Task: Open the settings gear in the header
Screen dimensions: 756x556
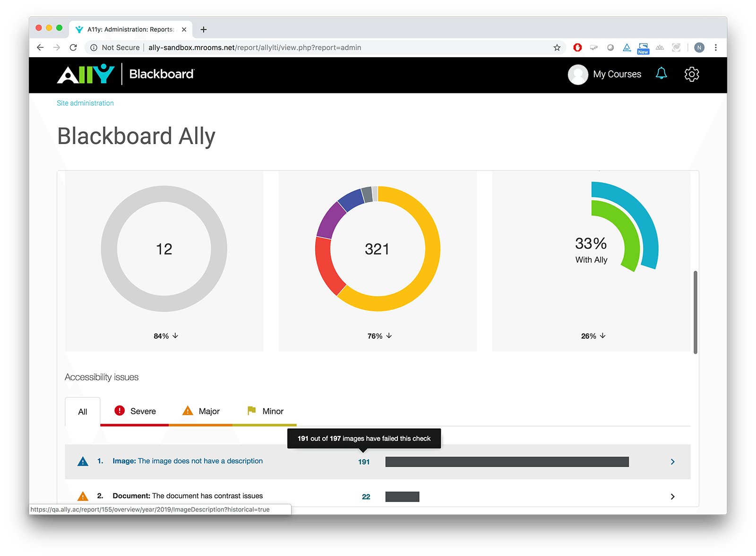Action: 692,74
